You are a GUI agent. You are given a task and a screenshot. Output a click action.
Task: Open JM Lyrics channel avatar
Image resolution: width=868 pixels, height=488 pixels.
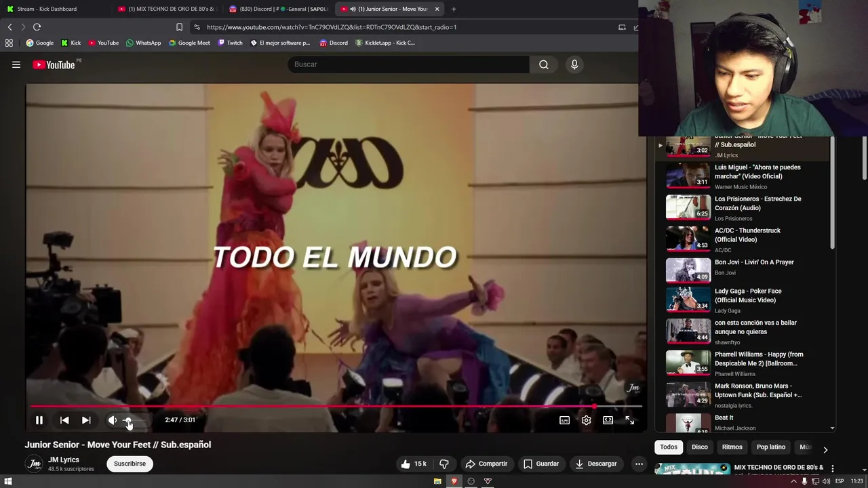pyautogui.click(x=34, y=464)
